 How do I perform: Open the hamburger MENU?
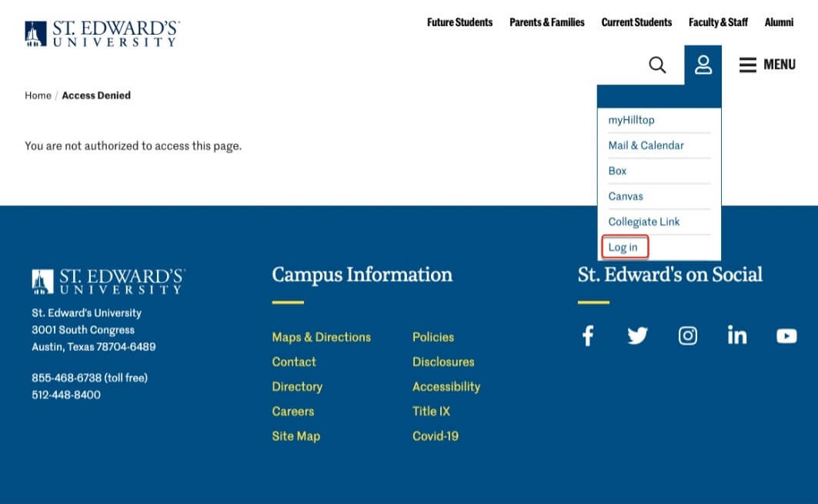coord(767,65)
